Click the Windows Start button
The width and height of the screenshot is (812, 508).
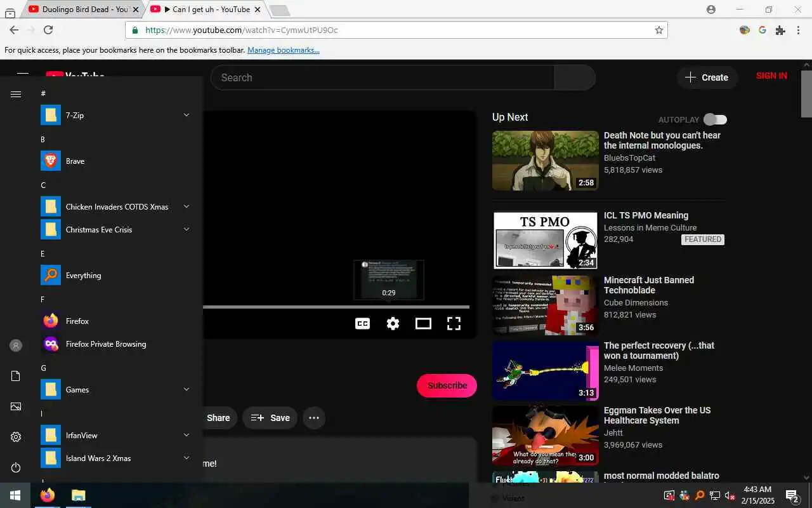click(x=15, y=495)
